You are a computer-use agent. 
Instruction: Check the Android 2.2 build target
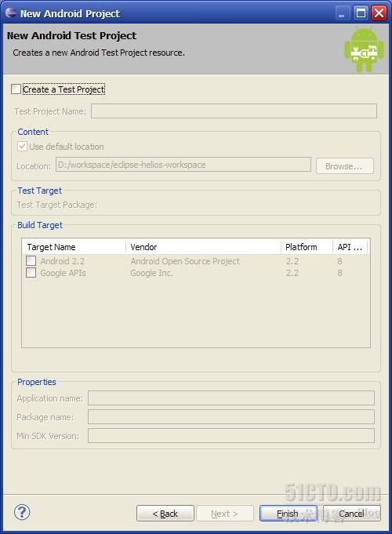31,261
